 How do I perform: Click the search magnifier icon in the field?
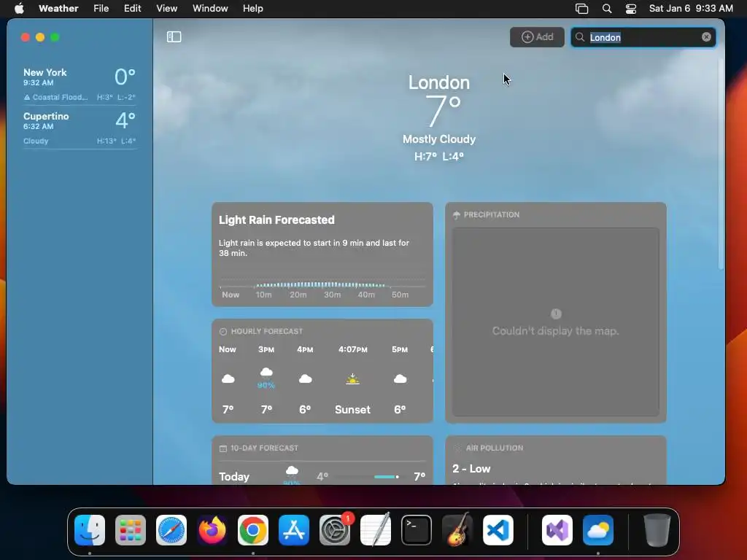coord(580,37)
